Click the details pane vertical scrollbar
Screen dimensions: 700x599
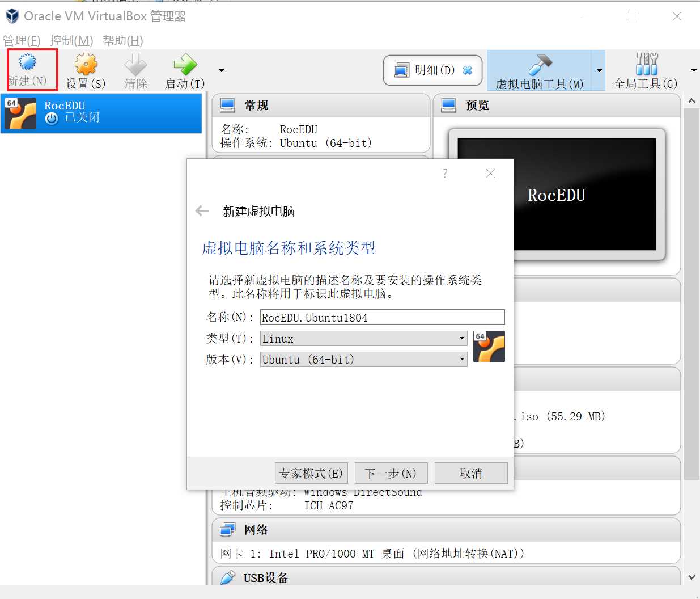(x=691, y=294)
